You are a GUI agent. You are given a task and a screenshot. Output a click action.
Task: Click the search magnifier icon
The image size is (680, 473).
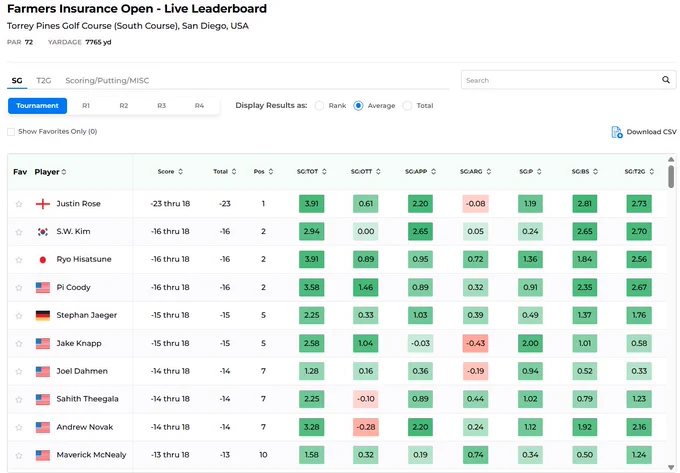tap(666, 80)
